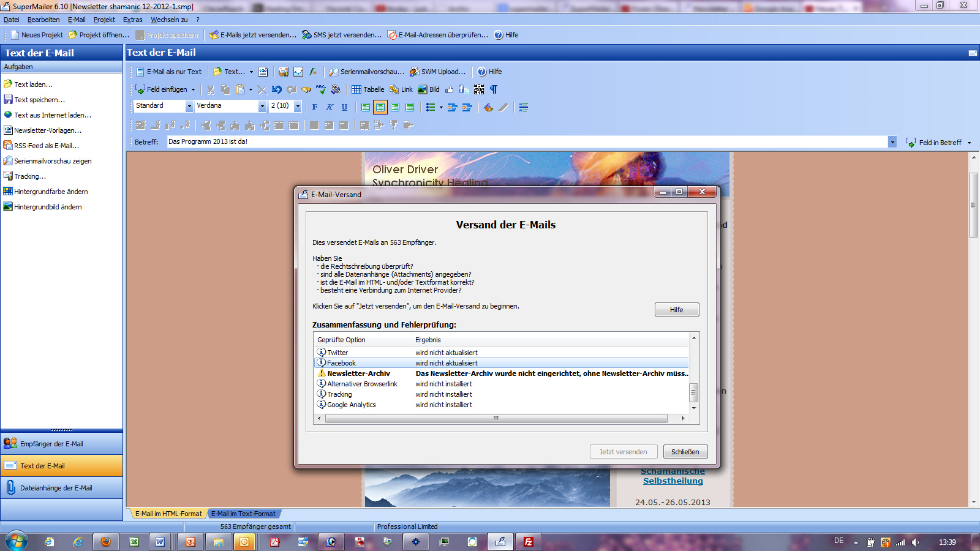The height and width of the screenshot is (551, 980).
Task: Toggle justified text alignment
Action: [410, 107]
